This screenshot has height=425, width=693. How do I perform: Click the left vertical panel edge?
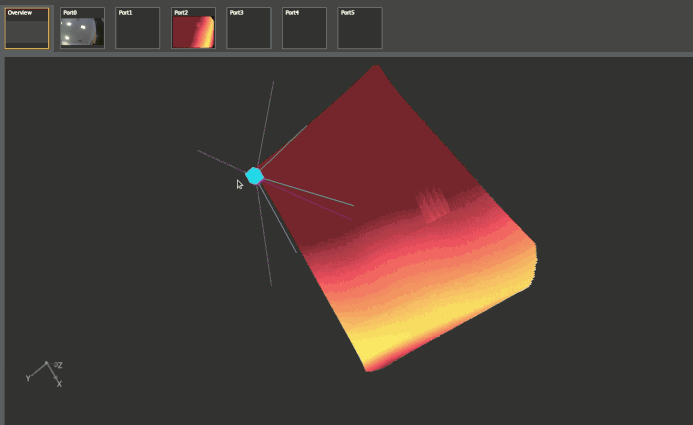3,240
